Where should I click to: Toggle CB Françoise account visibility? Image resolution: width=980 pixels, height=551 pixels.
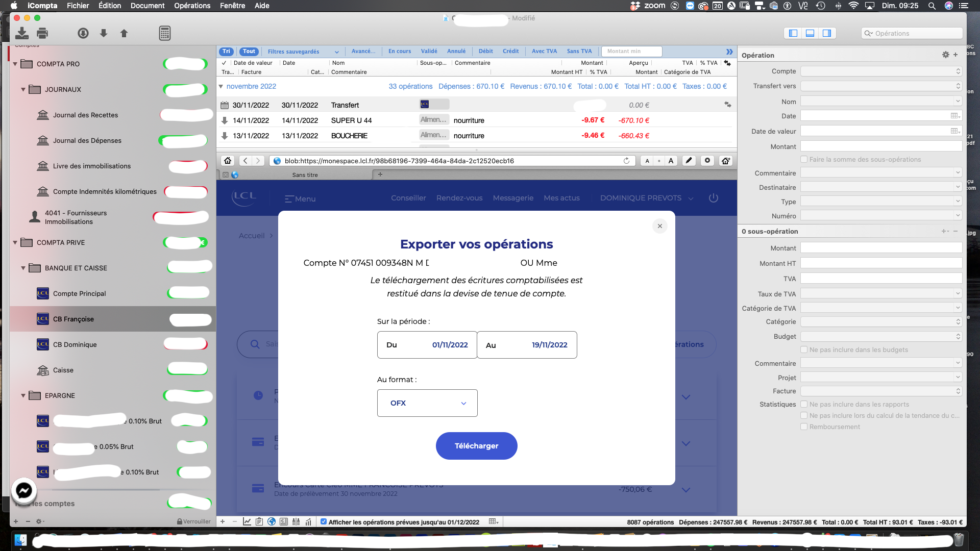pyautogui.click(x=188, y=319)
